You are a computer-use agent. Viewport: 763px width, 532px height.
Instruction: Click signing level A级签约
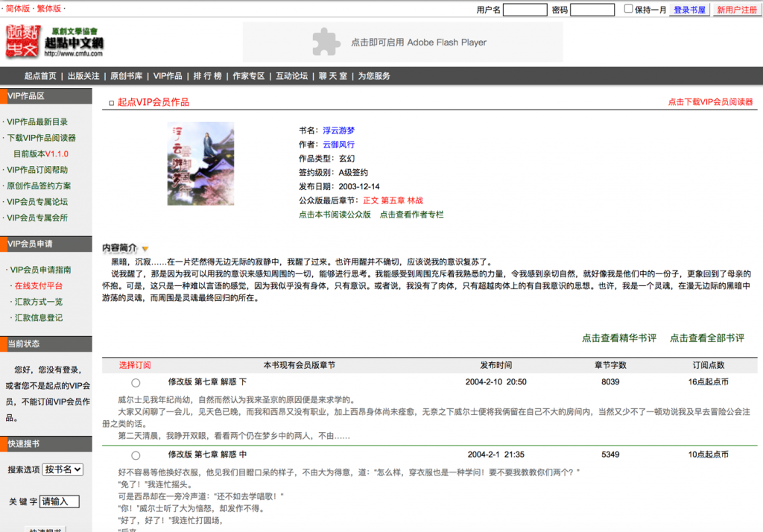[353, 173]
